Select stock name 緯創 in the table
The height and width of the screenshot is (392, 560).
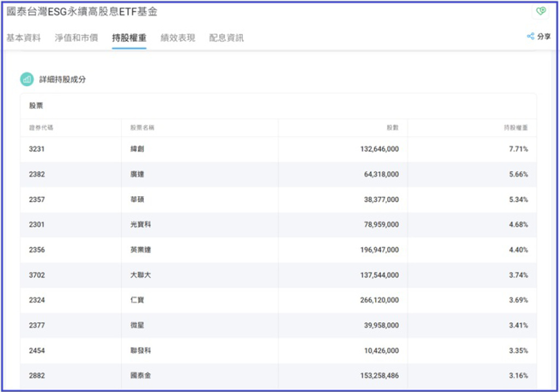pyautogui.click(x=137, y=149)
